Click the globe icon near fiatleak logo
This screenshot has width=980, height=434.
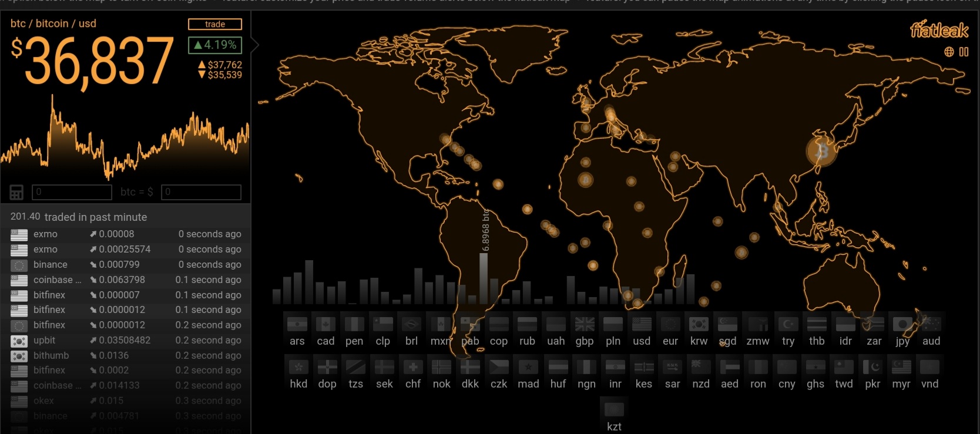(949, 52)
